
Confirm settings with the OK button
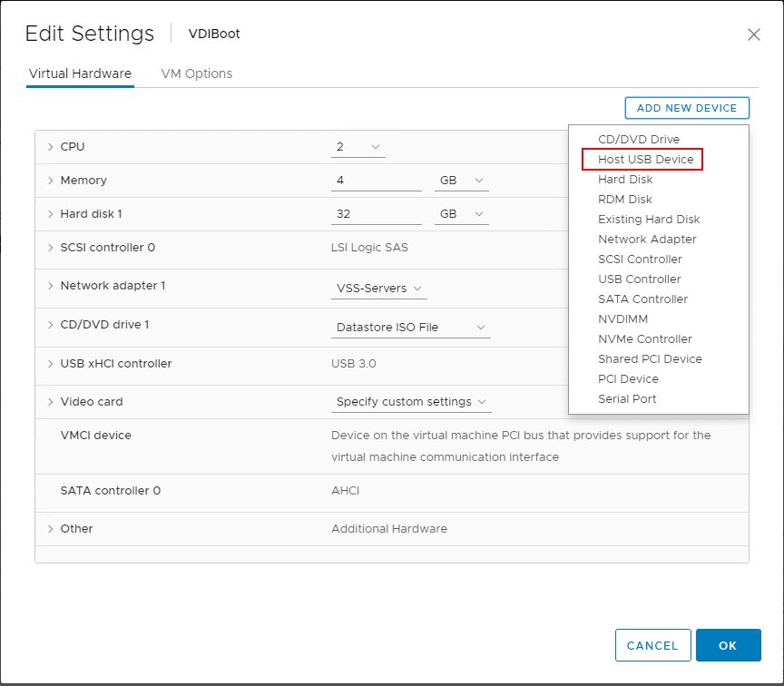pos(728,645)
